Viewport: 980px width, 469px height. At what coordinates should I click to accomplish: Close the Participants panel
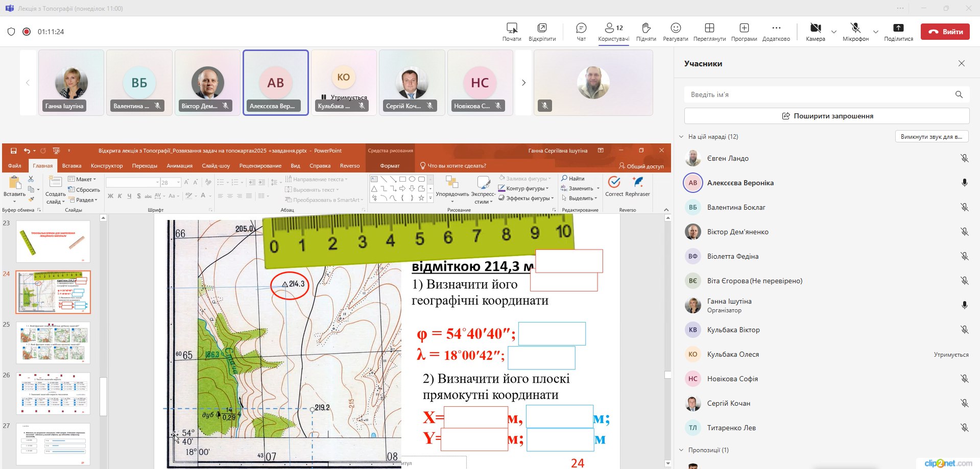click(x=961, y=63)
